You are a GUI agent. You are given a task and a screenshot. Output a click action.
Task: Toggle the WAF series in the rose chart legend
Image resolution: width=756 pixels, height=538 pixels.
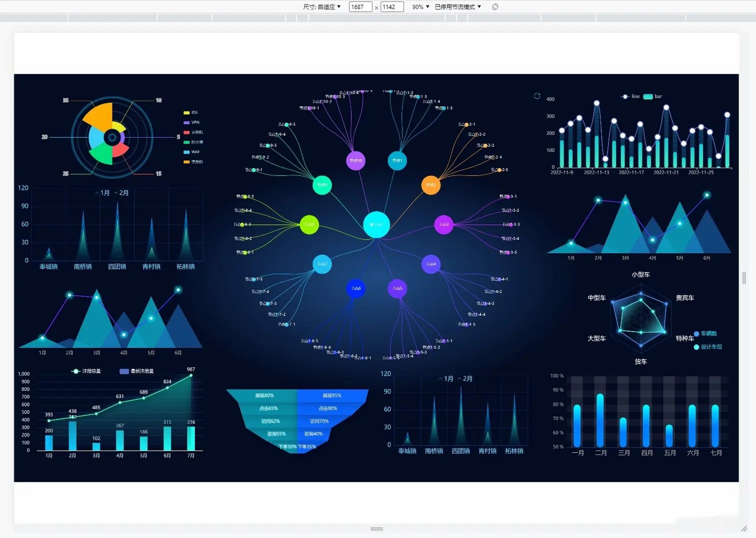pyautogui.click(x=191, y=152)
